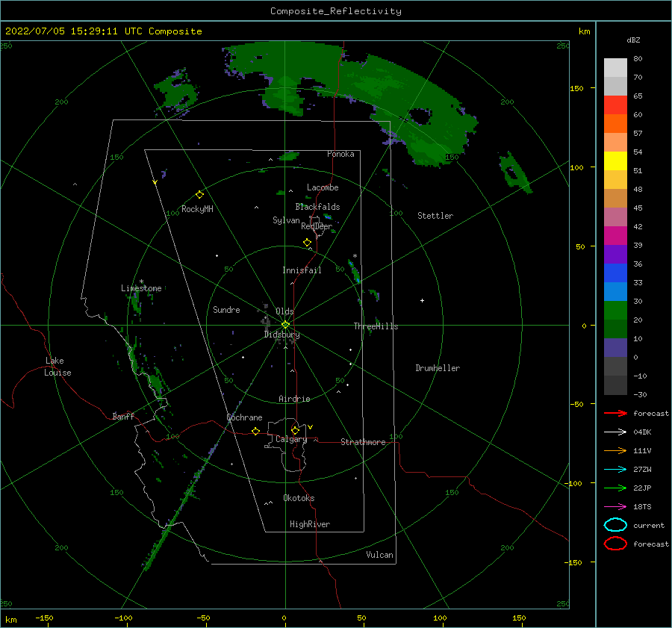Click the red forecast ellipse icon
This screenshot has height=628, width=672.
point(615,544)
